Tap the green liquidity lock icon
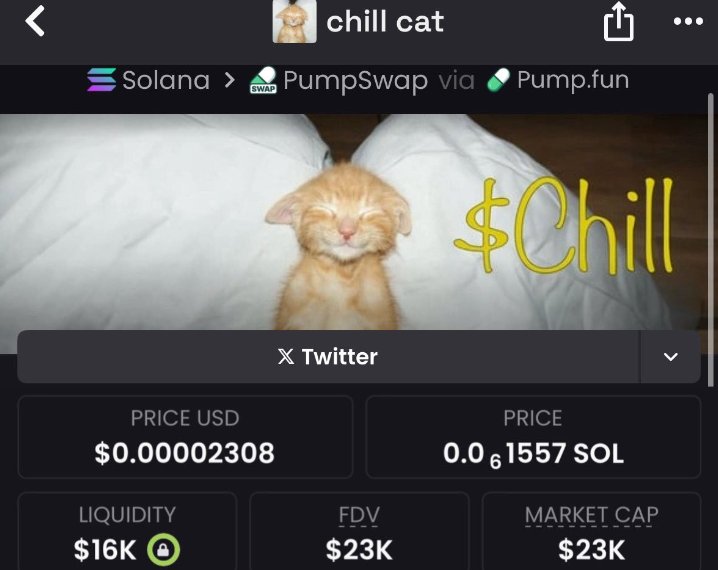This screenshot has width=718, height=570. pyautogui.click(x=163, y=549)
